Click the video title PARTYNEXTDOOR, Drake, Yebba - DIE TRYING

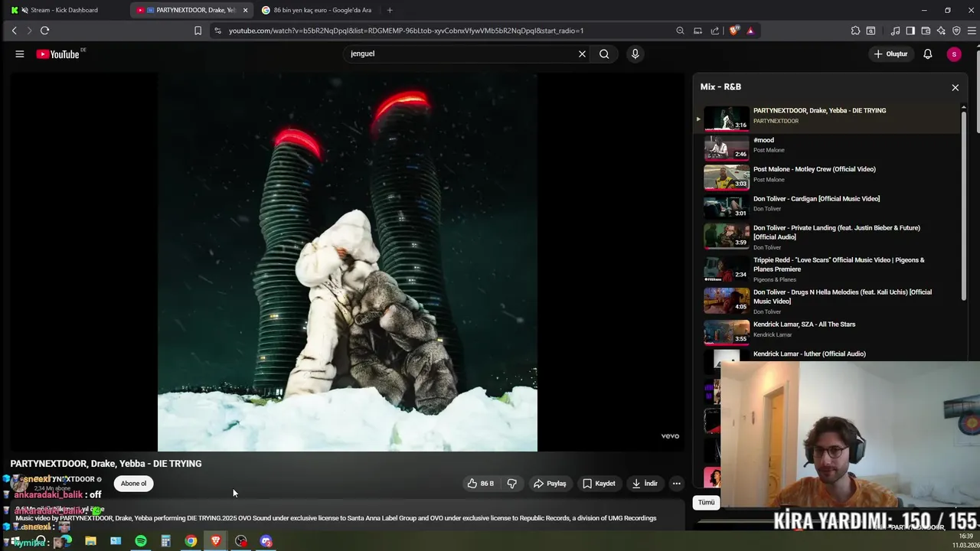106,464
